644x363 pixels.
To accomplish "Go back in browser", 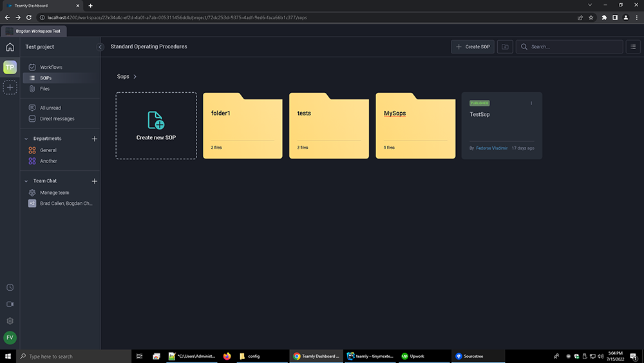I will pyautogui.click(x=7, y=17).
